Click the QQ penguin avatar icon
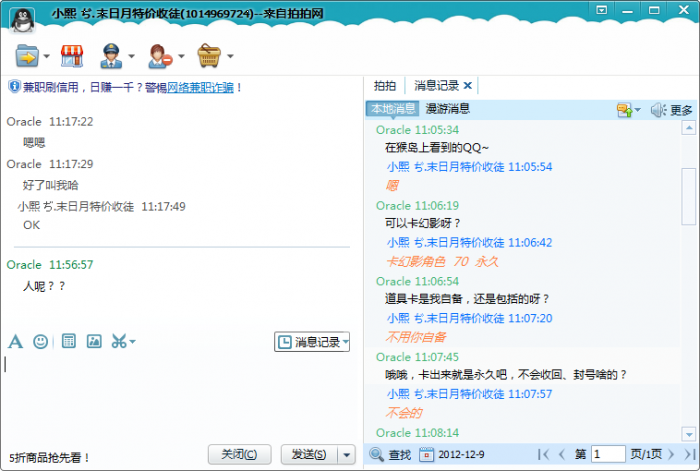 (x=22, y=21)
